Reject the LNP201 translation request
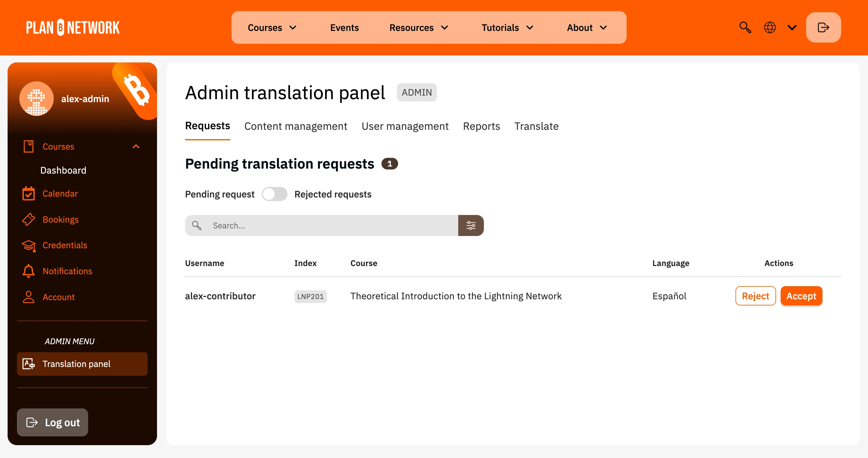Viewport: 868px width, 458px height. coord(755,296)
